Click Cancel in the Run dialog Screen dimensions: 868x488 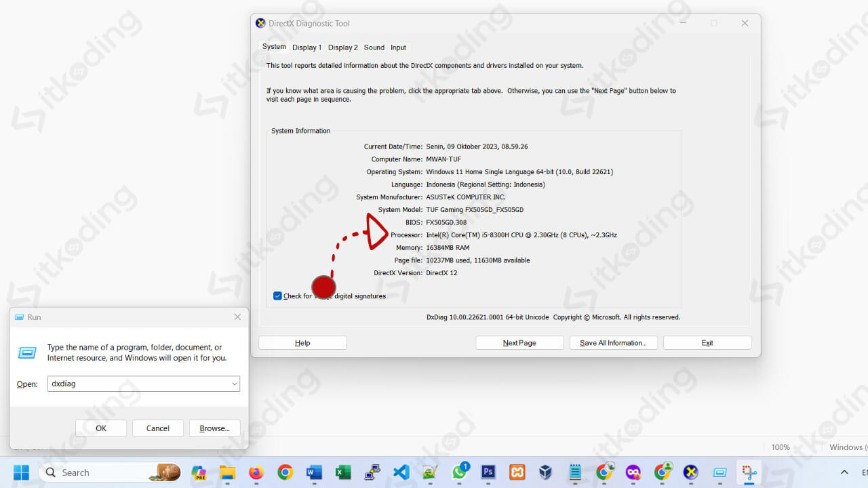pyautogui.click(x=158, y=428)
